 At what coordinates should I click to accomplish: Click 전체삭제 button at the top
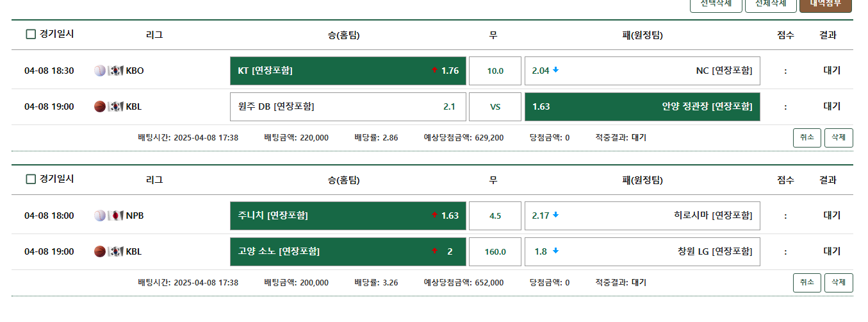point(771,4)
